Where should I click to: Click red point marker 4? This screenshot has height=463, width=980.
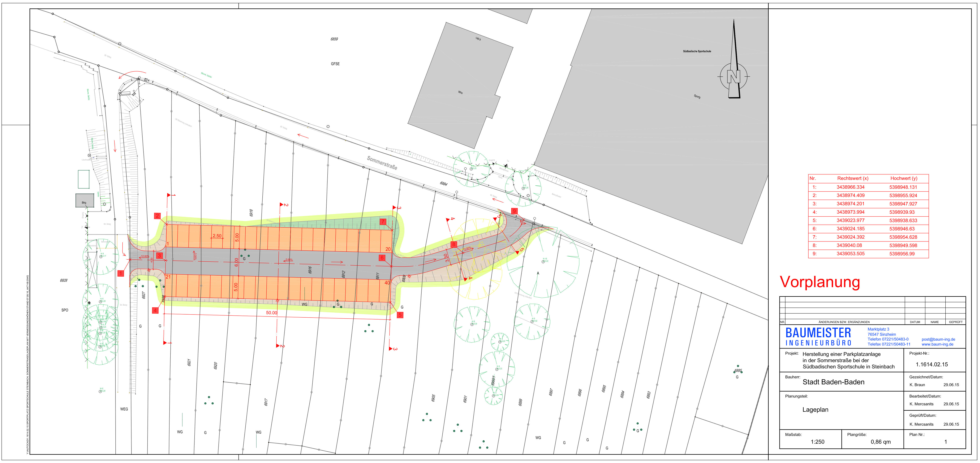[155, 311]
